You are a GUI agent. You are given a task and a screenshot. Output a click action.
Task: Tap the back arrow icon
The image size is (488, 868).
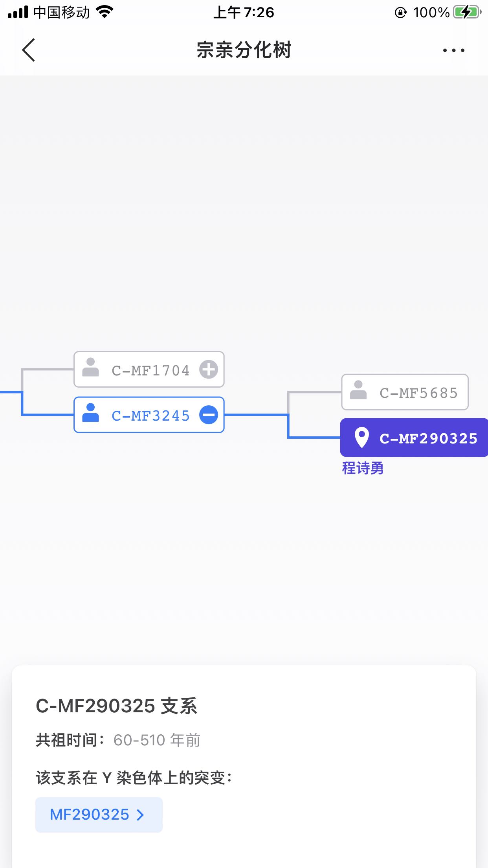[29, 50]
